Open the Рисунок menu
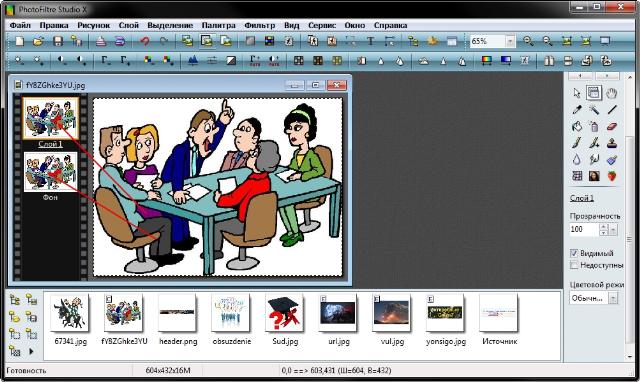 tap(93, 25)
